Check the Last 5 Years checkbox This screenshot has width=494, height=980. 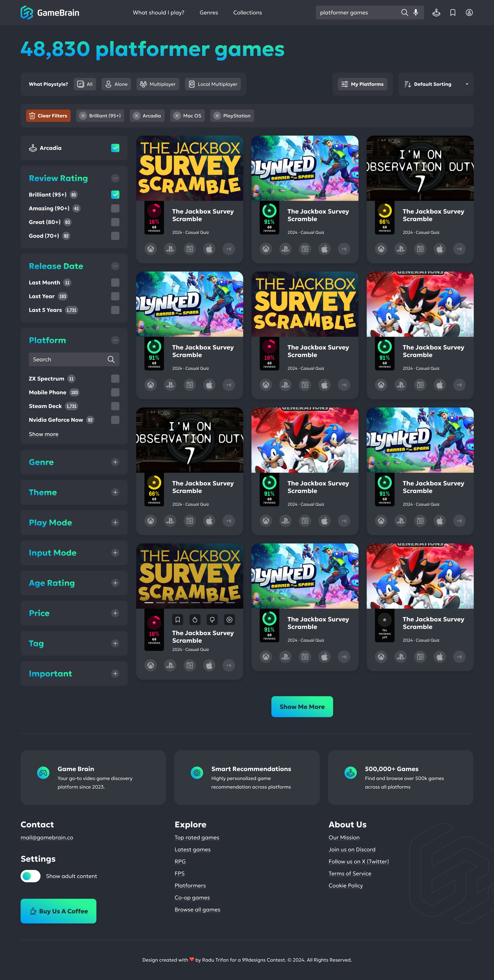pos(115,310)
